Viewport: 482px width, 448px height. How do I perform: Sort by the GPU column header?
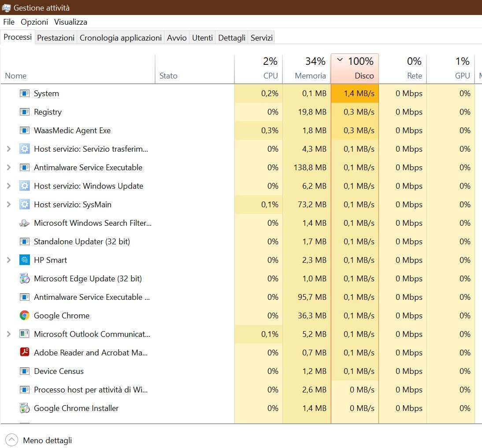click(x=451, y=69)
